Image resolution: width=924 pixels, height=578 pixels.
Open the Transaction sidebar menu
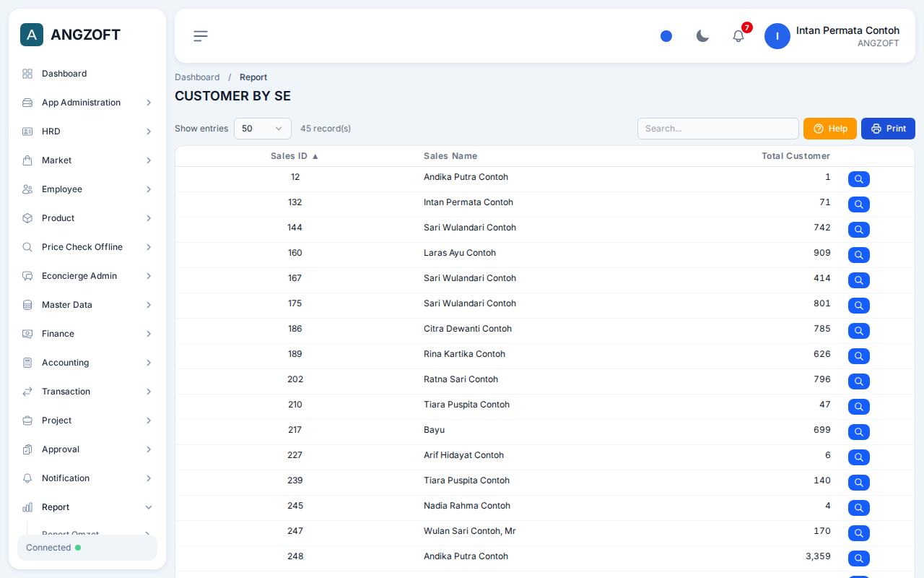(x=87, y=392)
